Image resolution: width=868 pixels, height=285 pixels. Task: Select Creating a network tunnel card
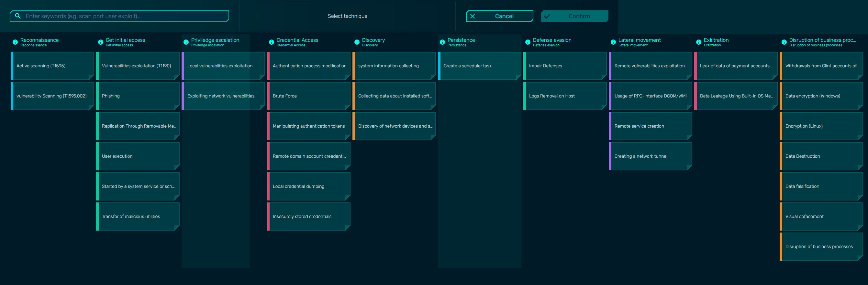tap(650, 156)
